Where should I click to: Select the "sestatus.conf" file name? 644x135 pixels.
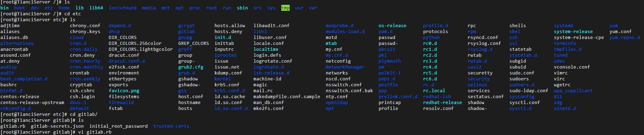tap(486, 97)
